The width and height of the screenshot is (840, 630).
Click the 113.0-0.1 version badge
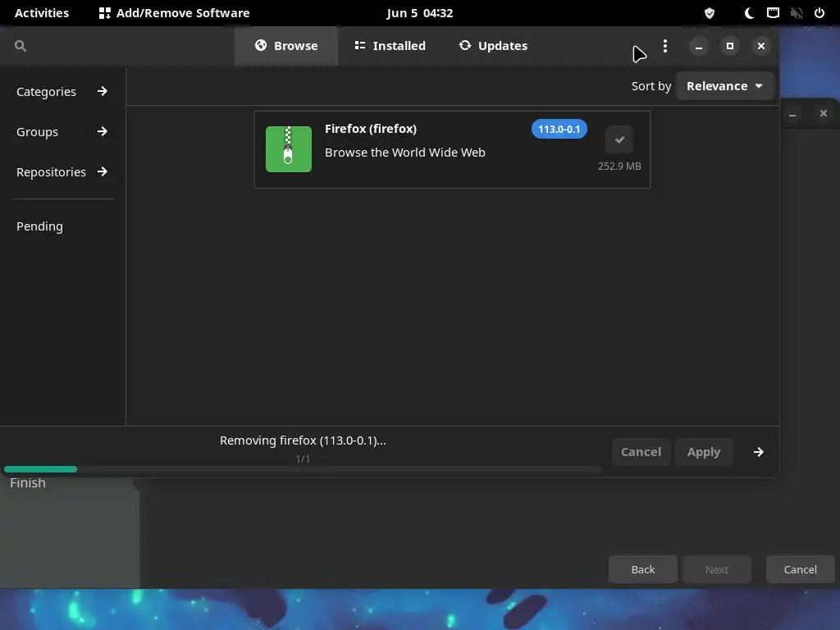pyautogui.click(x=559, y=129)
